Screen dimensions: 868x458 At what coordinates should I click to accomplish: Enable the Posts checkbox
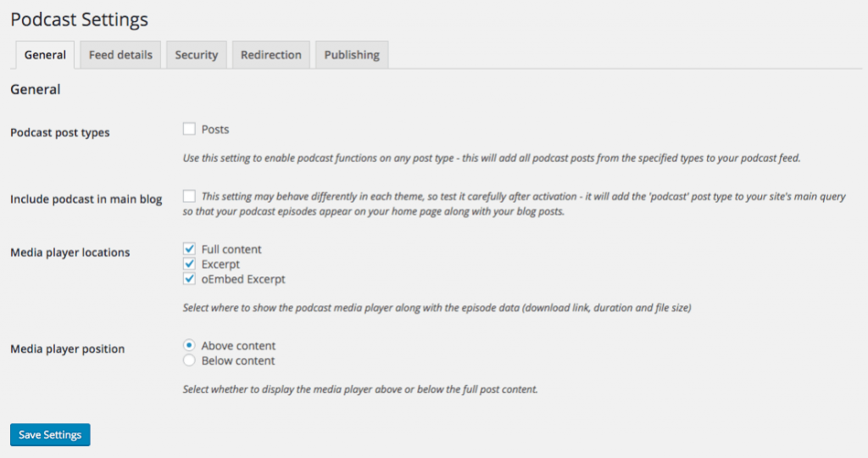190,130
